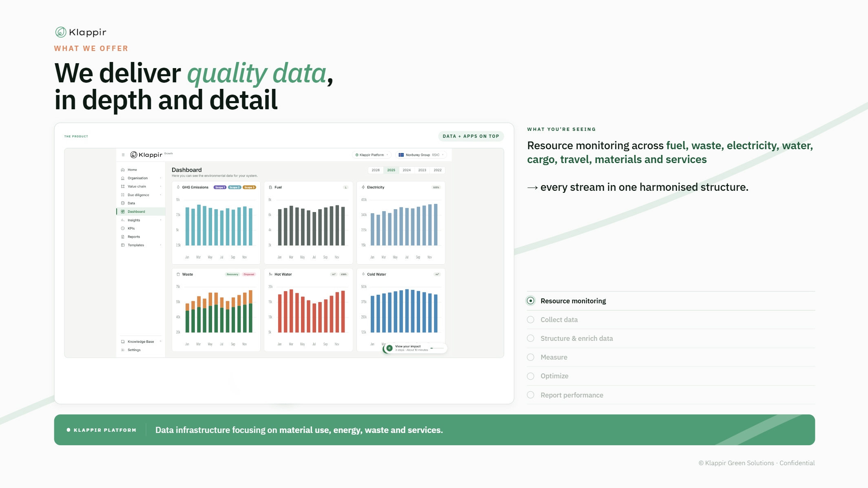Select Structure & enrich data radio option
The width and height of the screenshot is (868, 488).
(x=531, y=338)
